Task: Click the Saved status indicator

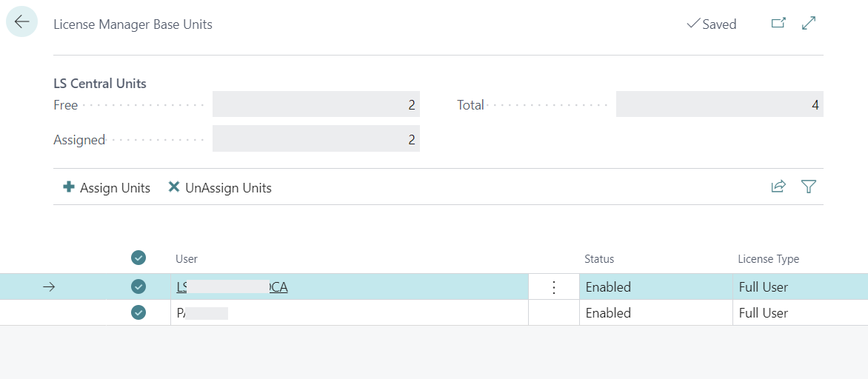Action: (712, 24)
